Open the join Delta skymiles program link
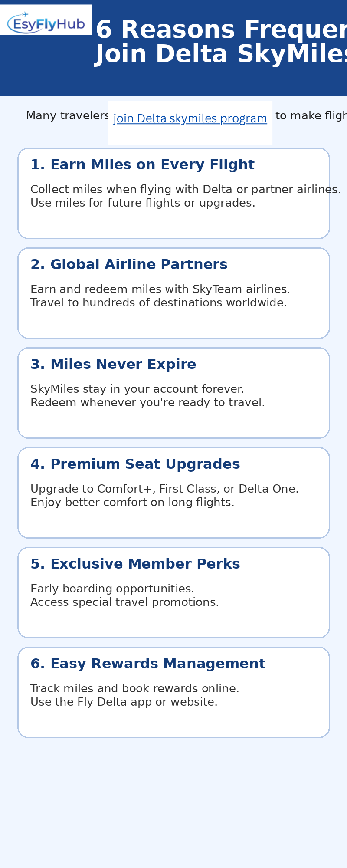 (x=190, y=118)
